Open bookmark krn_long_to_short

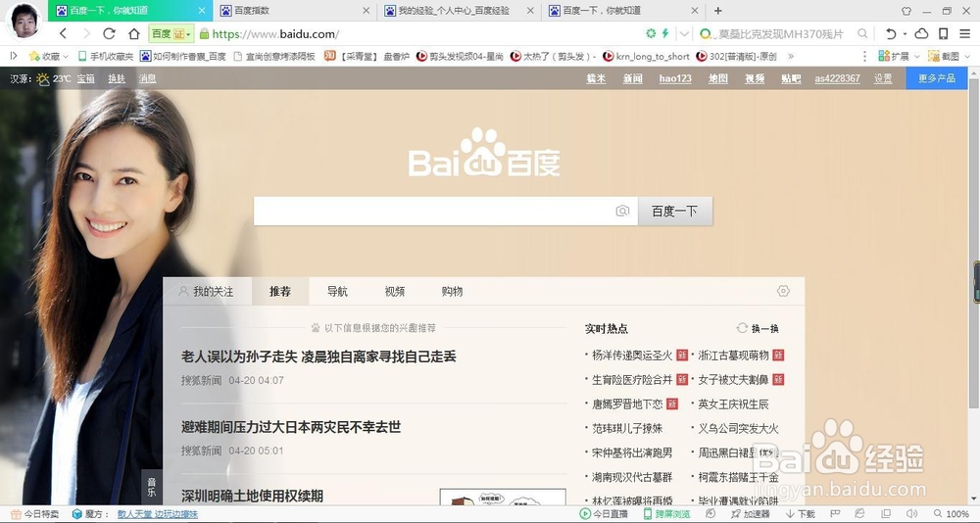click(646, 56)
